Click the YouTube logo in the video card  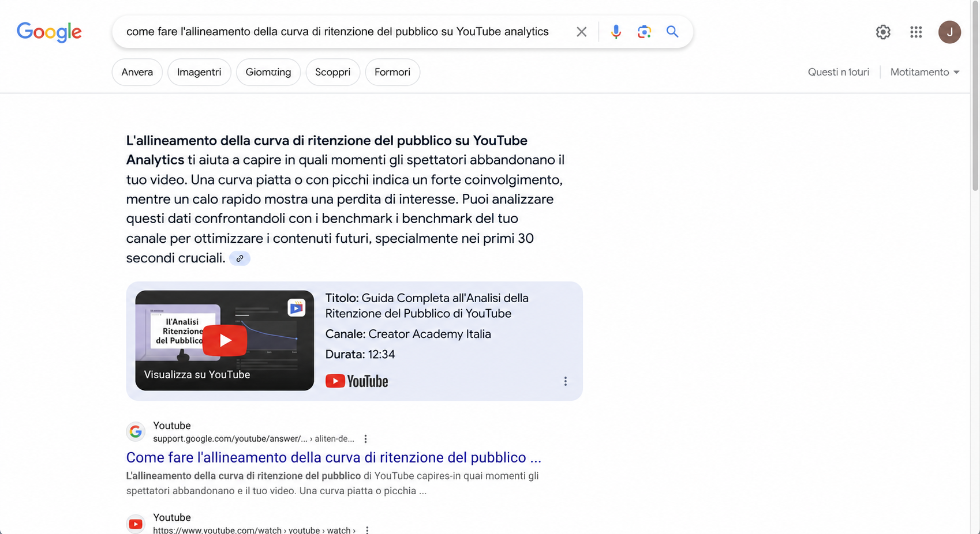(x=357, y=381)
